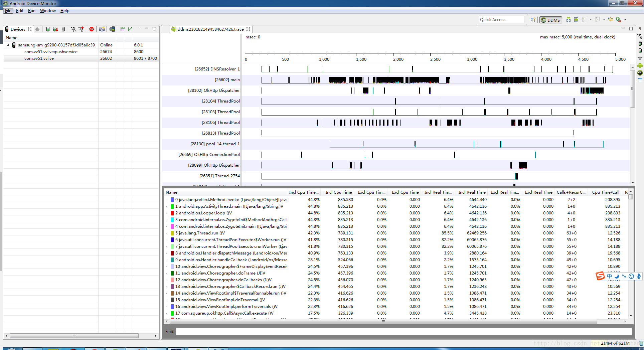Click the Previous Annotation icon

[x=597, y=19]
